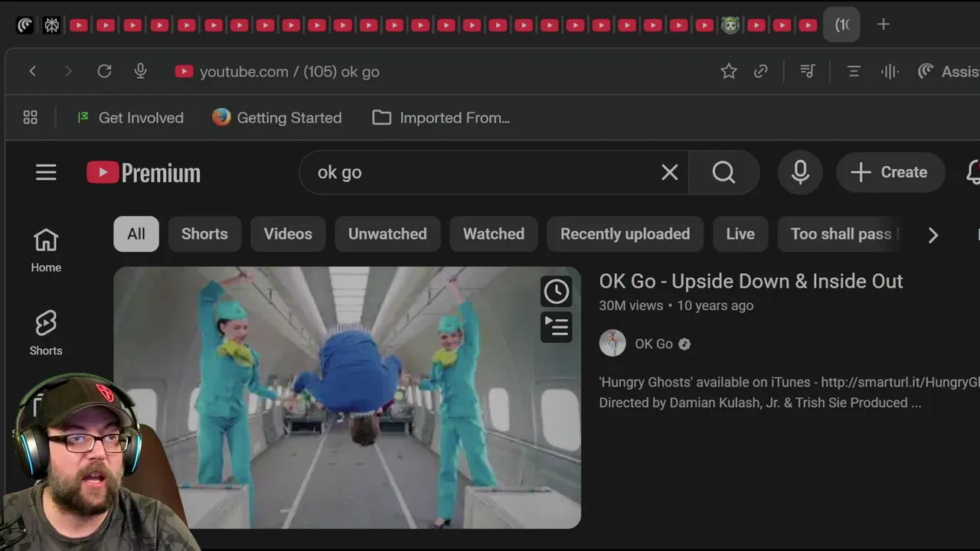Add video to queue with the playlist icon
980x551 pixels.
(556, 327)
